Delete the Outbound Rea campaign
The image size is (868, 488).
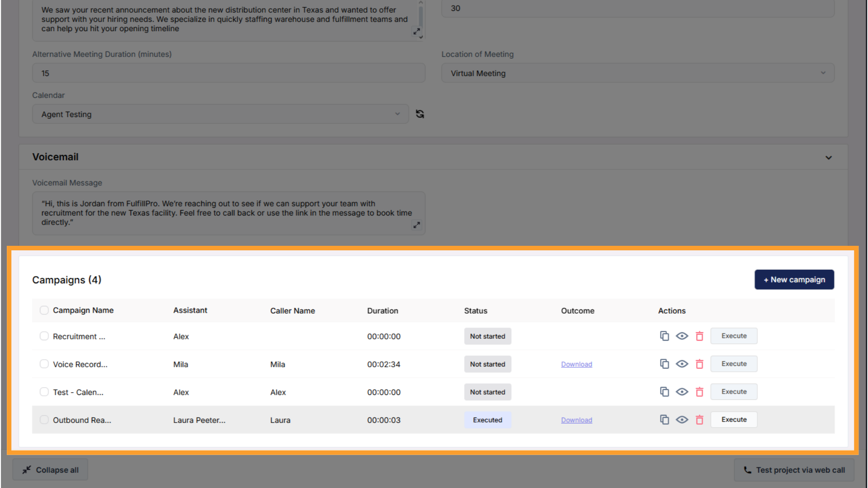(699, 420)
